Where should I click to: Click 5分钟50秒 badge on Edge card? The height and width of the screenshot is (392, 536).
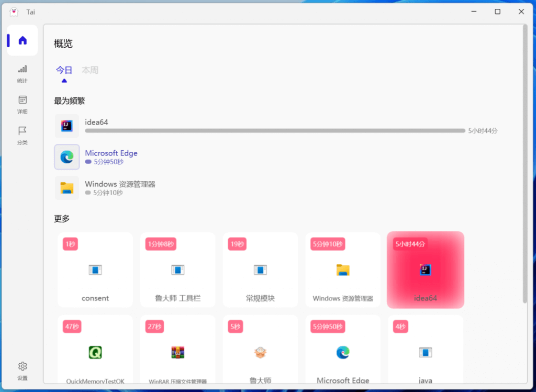pos(328,327)
